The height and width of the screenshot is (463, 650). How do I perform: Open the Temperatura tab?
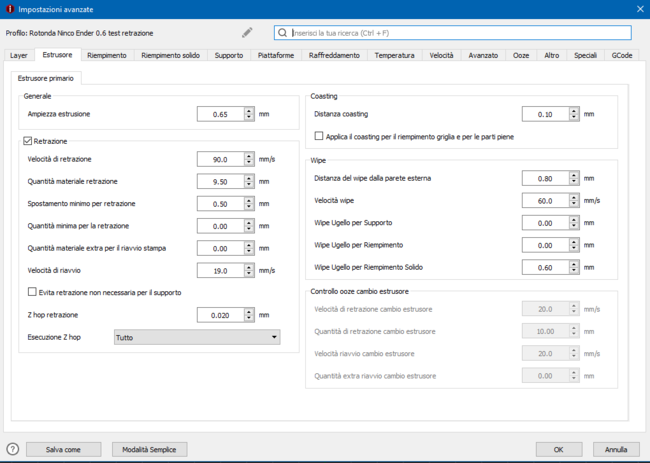click(x=394, y=56)
